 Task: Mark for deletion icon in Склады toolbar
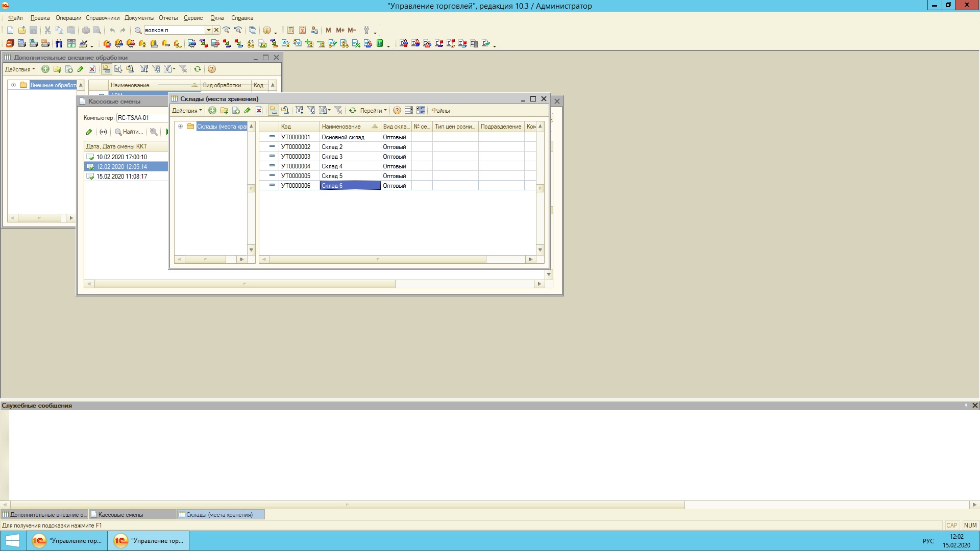point(259,111)
